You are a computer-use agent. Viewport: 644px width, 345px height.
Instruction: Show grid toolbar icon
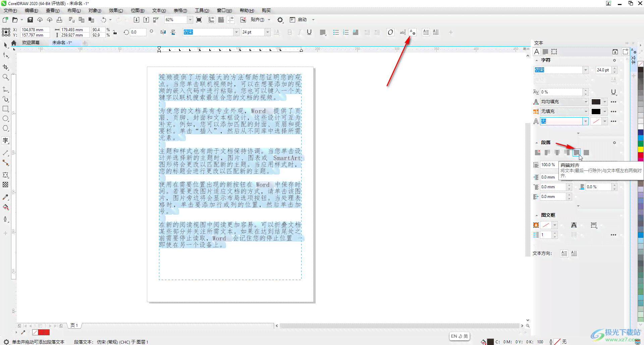(x=221, y=20)
